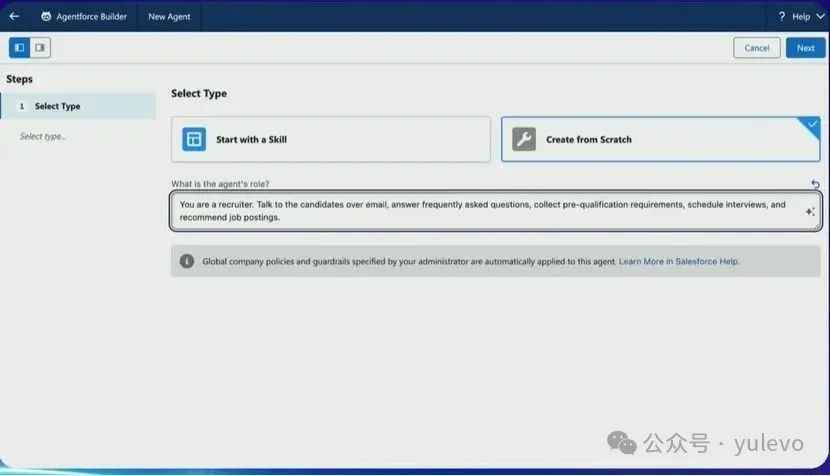Click the undo arrow above role field

pos(815,184)
